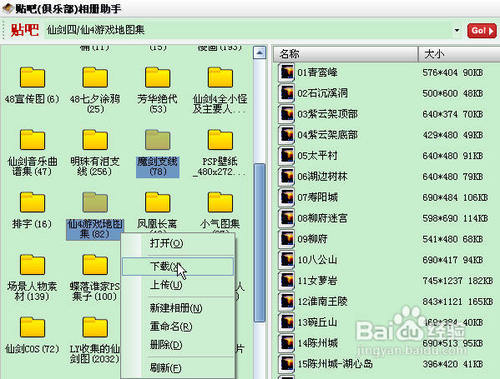Viewport: 500px width, 379px height.
Task: Click the image icon of 03紫云架顶部
Action: click(287, 114)
